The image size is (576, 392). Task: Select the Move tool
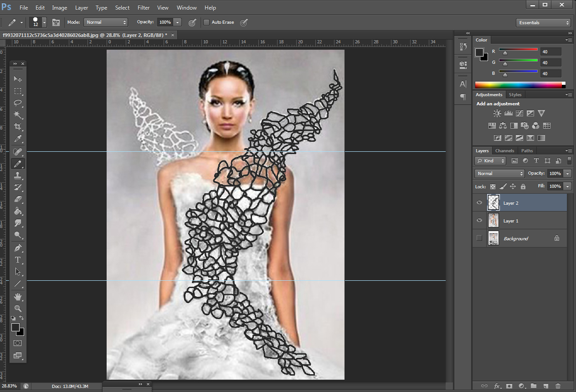pyautogui.click(x=18, y=79)
